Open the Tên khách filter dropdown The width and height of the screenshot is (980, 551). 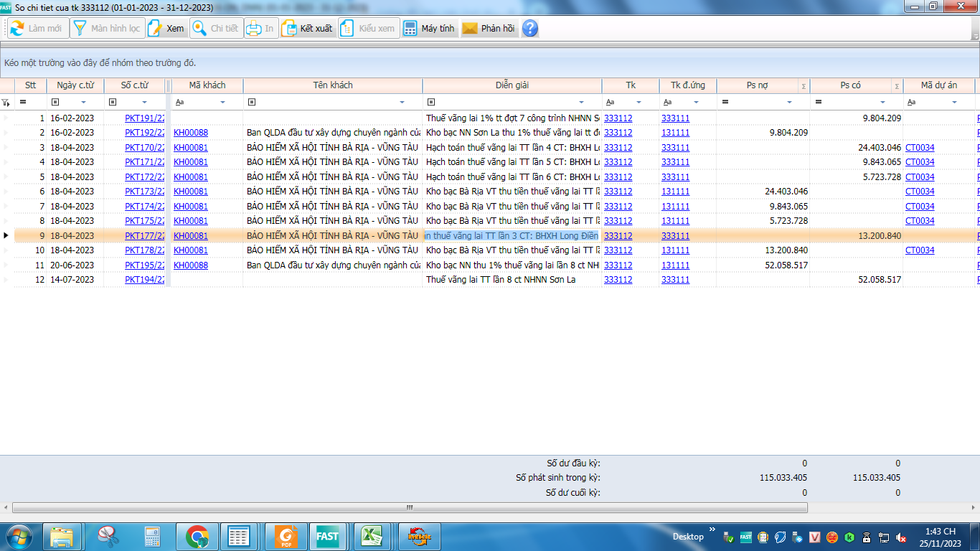point(402,103)
